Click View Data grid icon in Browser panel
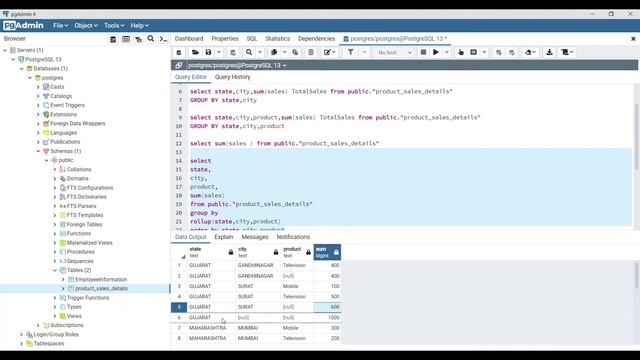Viewport: 640px width, 360px height. click(x=126, y=39)
